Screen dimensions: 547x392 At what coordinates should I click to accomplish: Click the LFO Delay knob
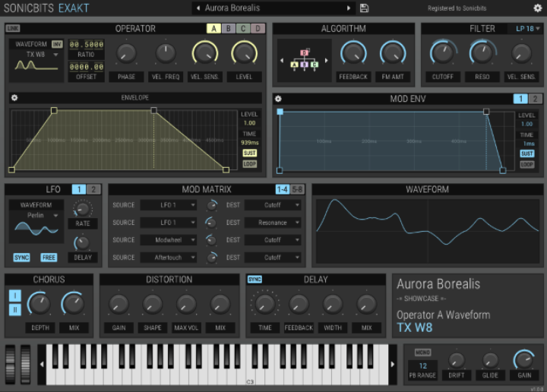click(82, 243)
